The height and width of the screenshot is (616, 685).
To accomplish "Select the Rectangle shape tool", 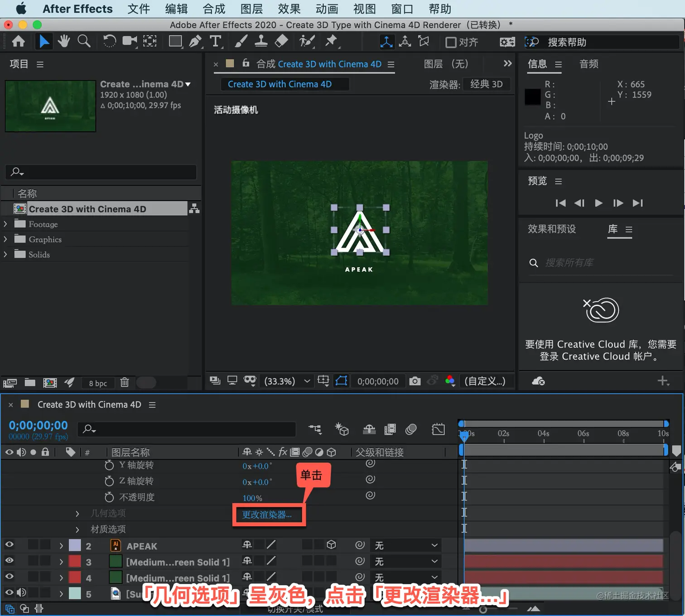I will coord(175,42).
